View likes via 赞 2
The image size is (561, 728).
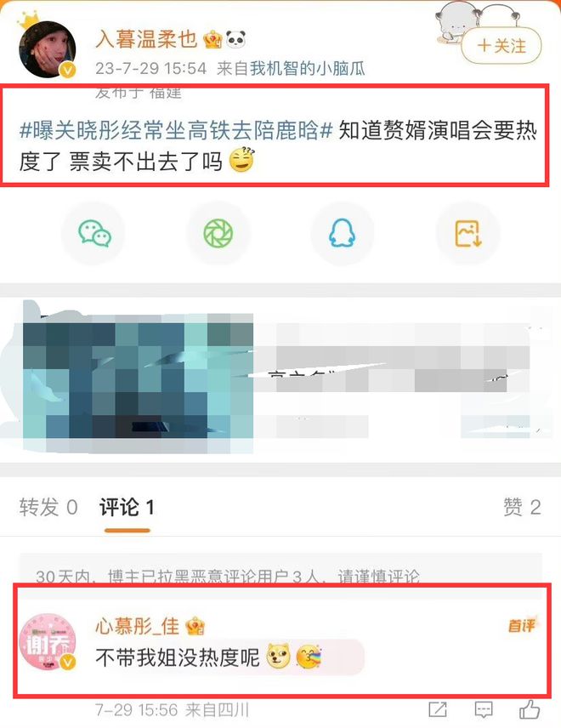tap(522, 507)
